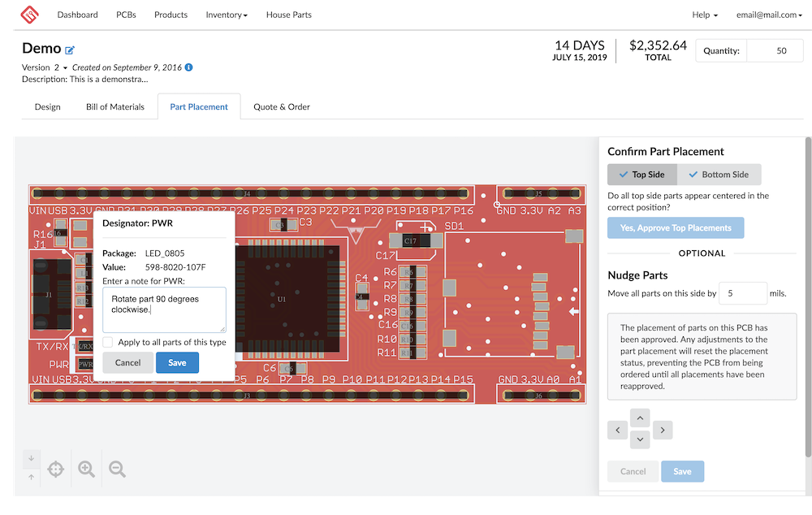Open the email@mail.com account menu

pos(769,15)
